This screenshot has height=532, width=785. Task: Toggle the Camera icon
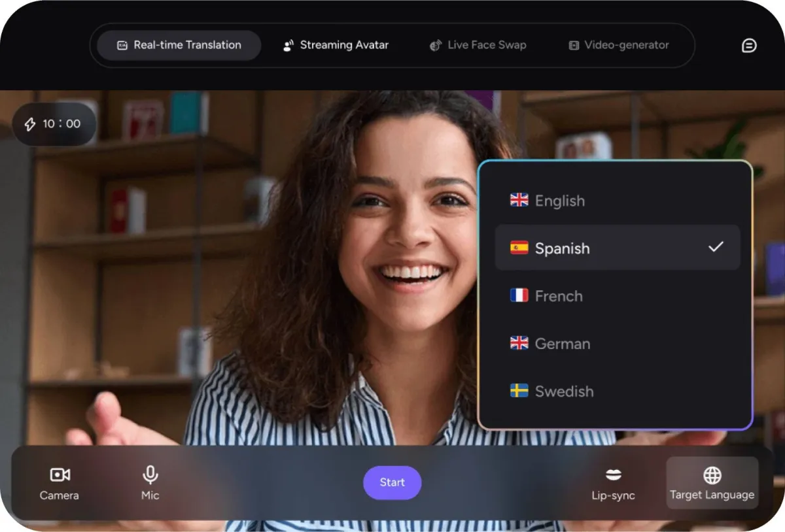pos(60,475)
